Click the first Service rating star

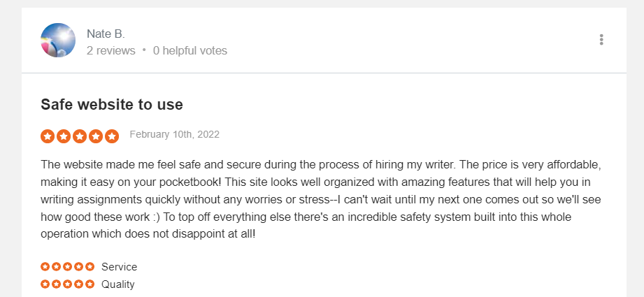[x=45, y=267]
